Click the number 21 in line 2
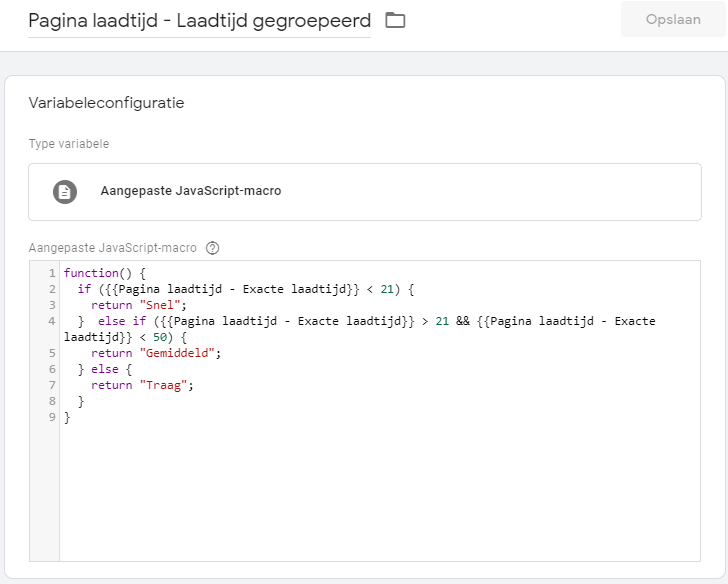 387,289
